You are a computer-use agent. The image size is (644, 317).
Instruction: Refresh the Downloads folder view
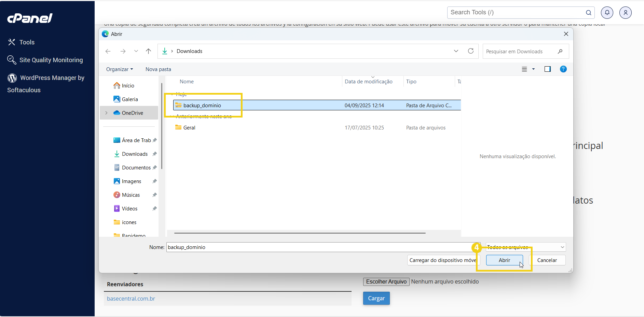[x=471, y=51]
